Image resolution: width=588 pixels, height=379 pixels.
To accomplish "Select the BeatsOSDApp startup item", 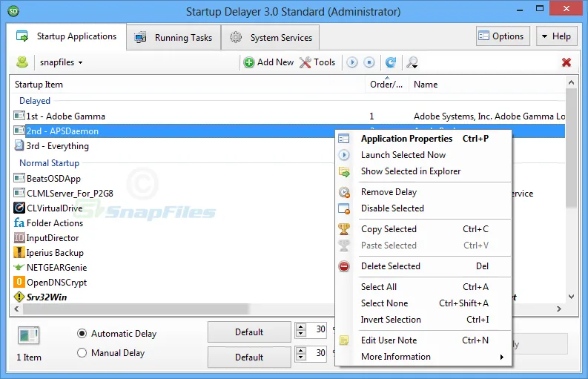I will pyautogui.click(x=53, y=179).
